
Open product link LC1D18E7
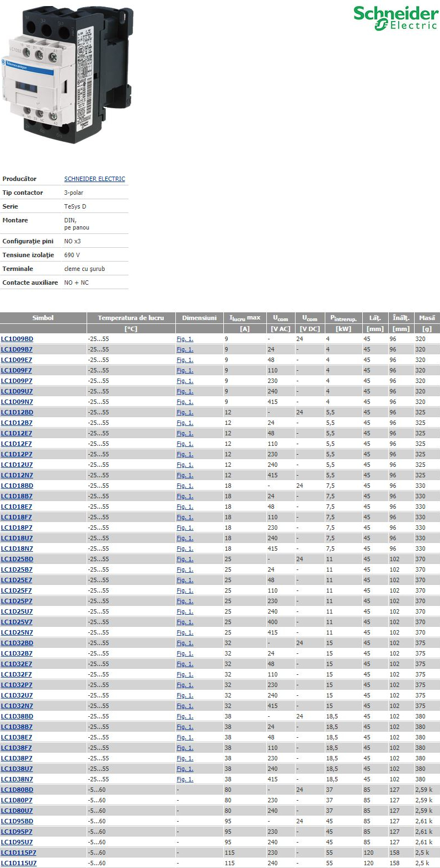click(17, 507)
